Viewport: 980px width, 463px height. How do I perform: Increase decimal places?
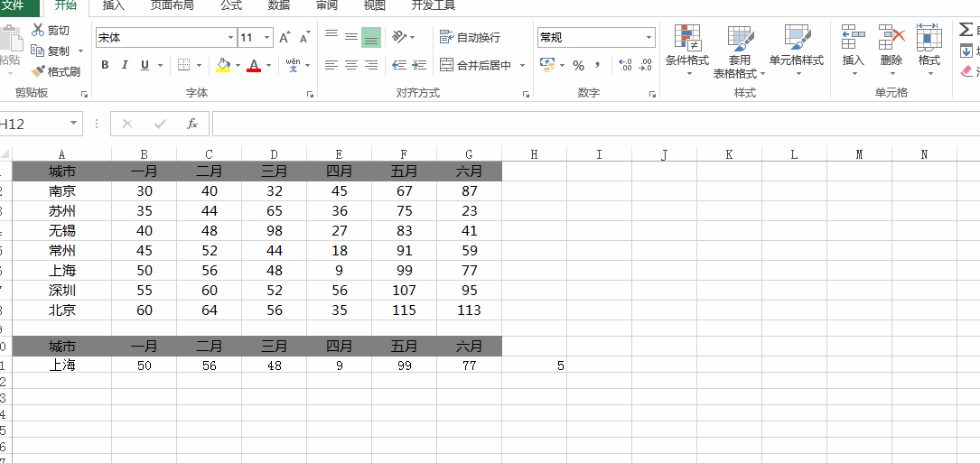pos(625,65)
